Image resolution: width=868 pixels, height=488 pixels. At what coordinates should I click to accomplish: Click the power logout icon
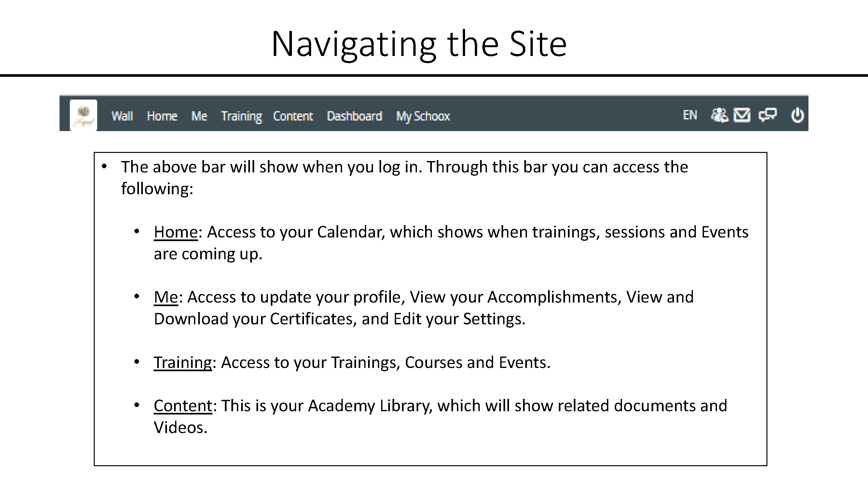pos(797,115)
